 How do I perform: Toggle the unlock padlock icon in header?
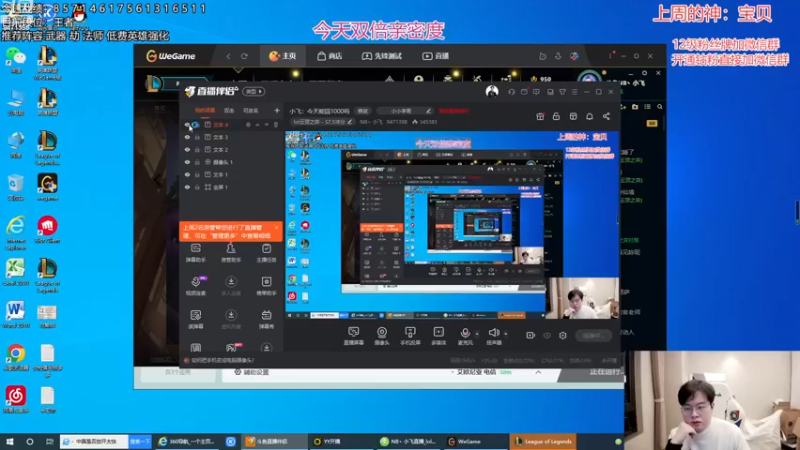click(x=556, y=116)
